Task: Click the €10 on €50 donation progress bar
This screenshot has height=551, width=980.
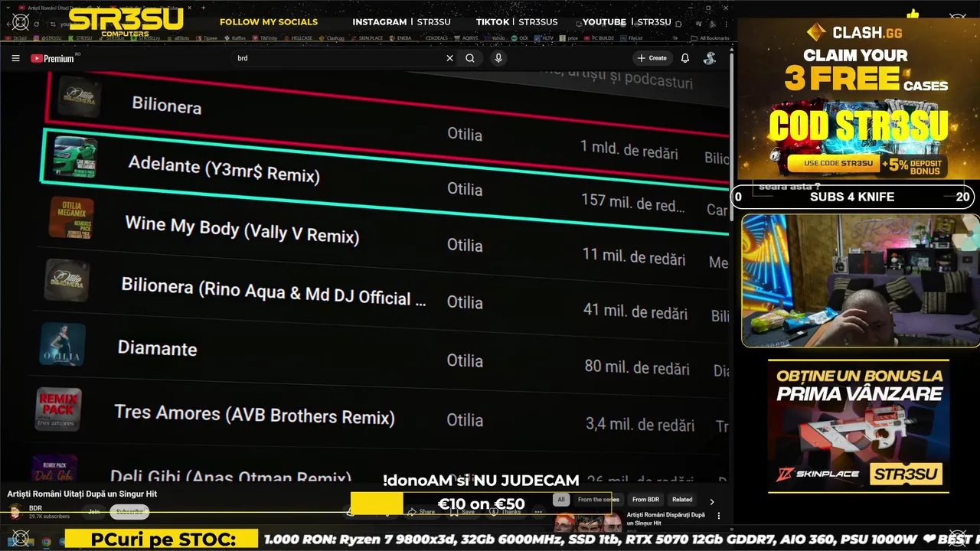Action: pyautogui.click(x=481, y=504)
